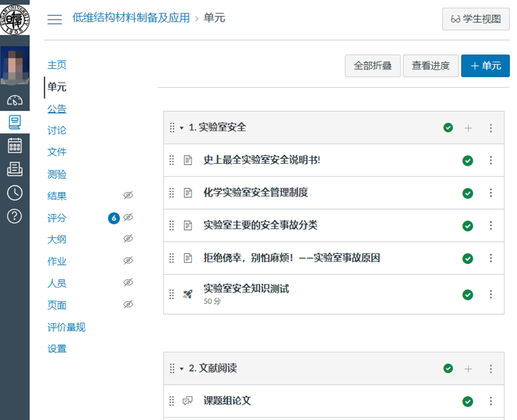This screenshot has width=517, height=420.
Task: Click the plus icon on the 实验室安全 module header
Action: coord(469,127)
